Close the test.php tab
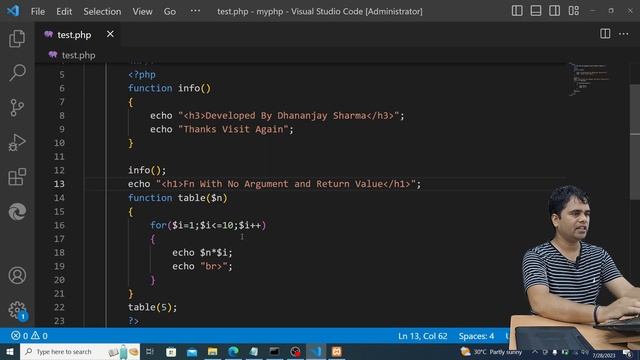This screenshot has height=360, width=640. [x=110, y=34]
